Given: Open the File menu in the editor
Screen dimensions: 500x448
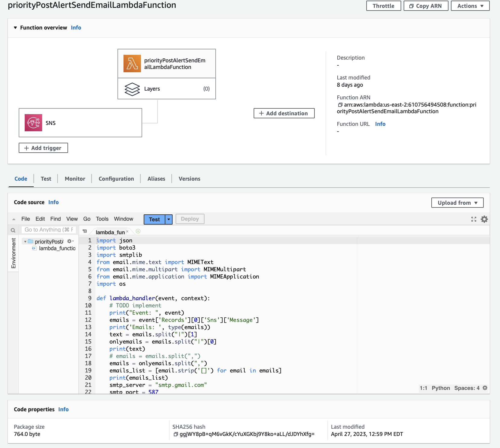Looking at the screenshot, I should click(26, 219).
